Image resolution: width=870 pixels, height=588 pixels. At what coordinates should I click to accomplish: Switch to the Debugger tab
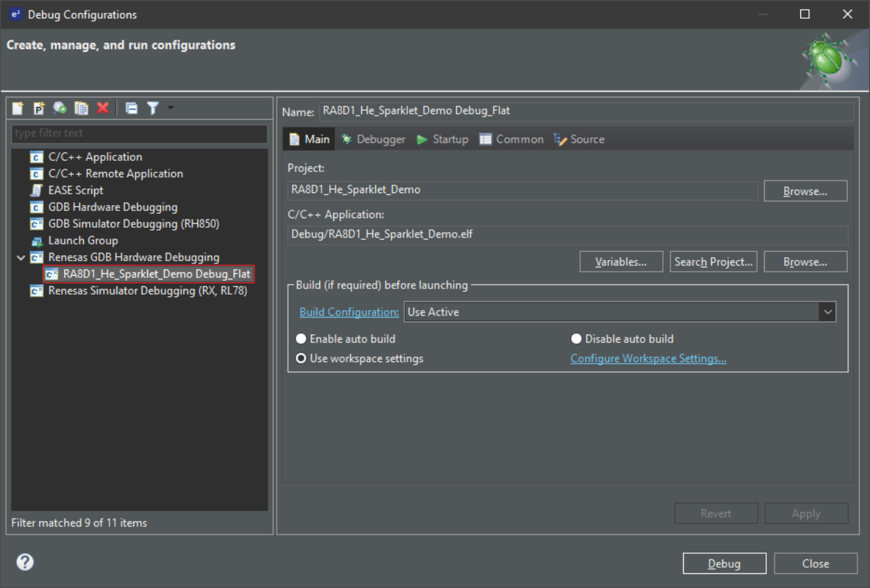(x=373, y=139)
